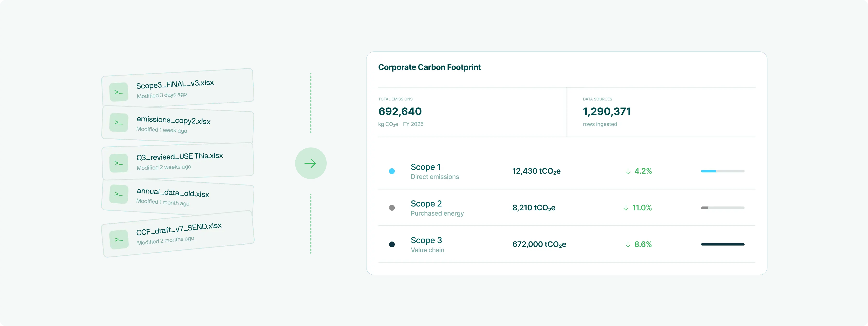
Task: Click the Corporate Carbon Footprint title
Action: tap(429, 67)
